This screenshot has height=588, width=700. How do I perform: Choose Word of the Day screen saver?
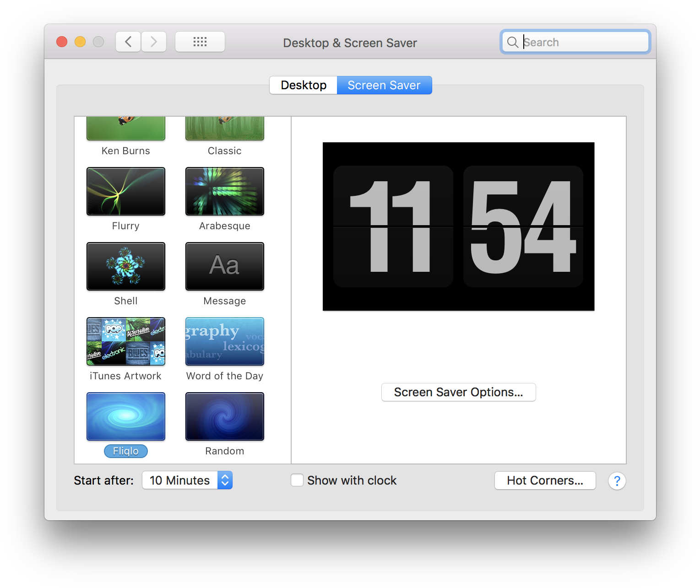(x=224, y=341)
